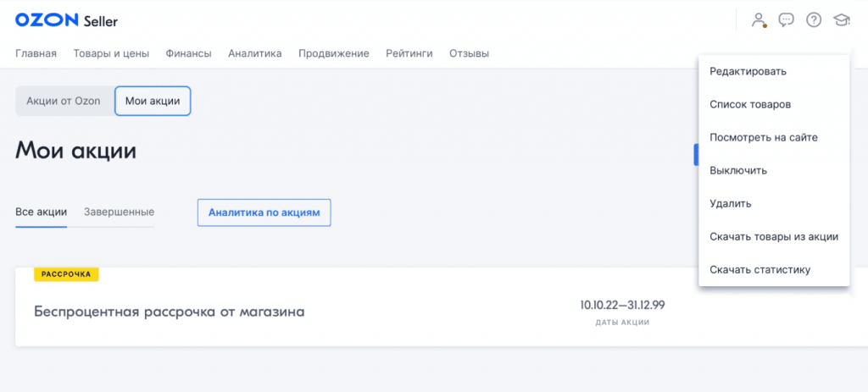Select the Мои акции toggle
Viewport: 868px width, 392px height.
(153, 101)
